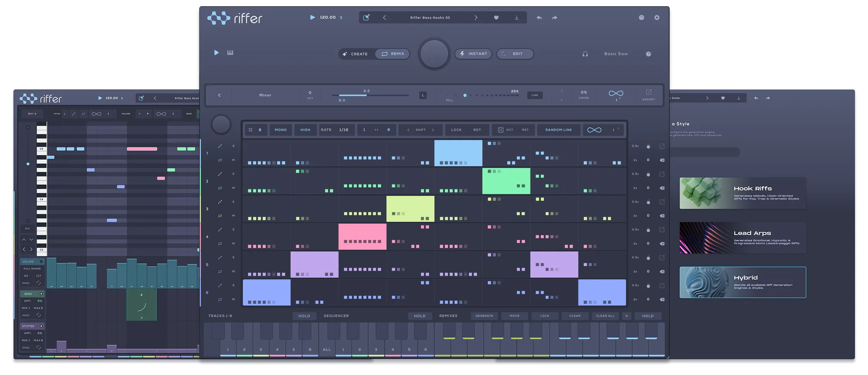The width and height of the screenshot is (868, 375).
Task: Click the dice icon next to OCT.
Action: (500, 130)
